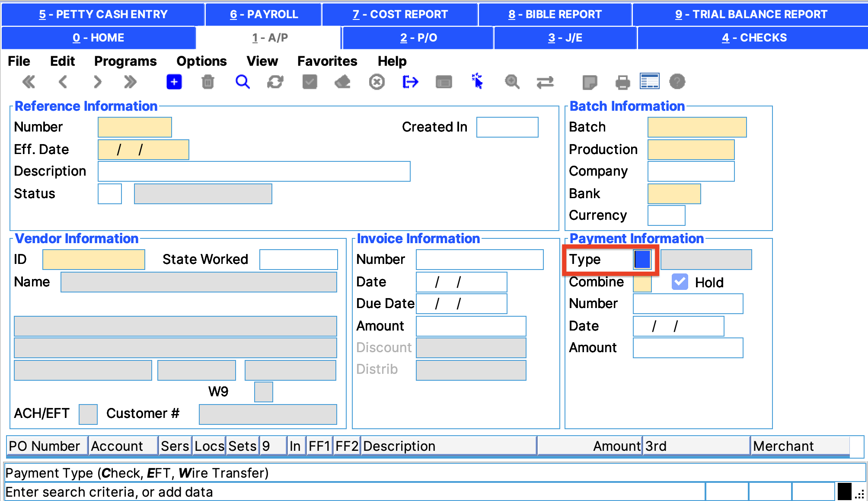Switch to the 6 - Payroll tab
868x501 pixels.
[x=264, y=14]
